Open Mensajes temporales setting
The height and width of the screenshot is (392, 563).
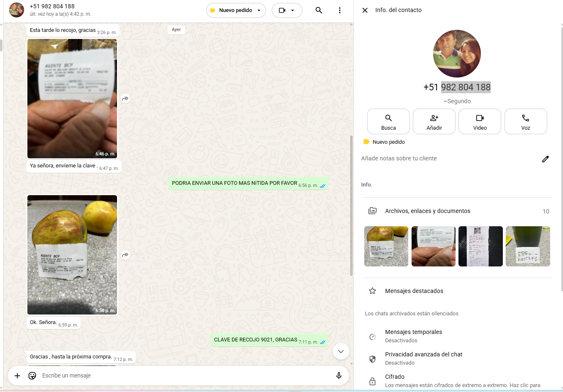[x=413, y=336]
